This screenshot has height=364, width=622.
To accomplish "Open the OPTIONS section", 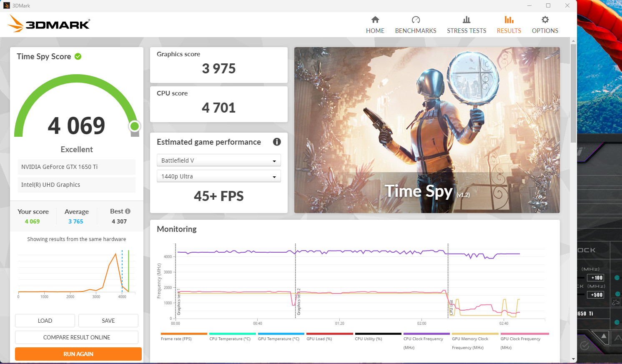I will [545, 25].
